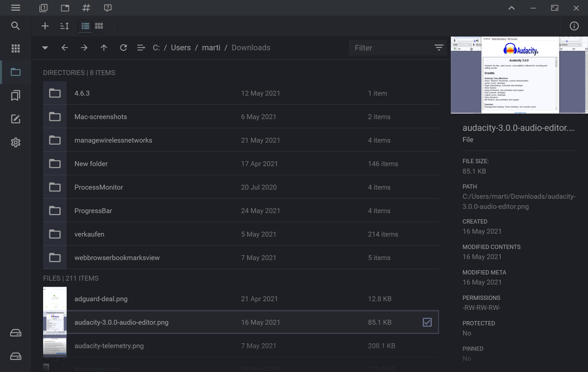Refresh the current folder view
Image resolution: width=588 pixels, height=372 pixels.
(x=123, y=48)
